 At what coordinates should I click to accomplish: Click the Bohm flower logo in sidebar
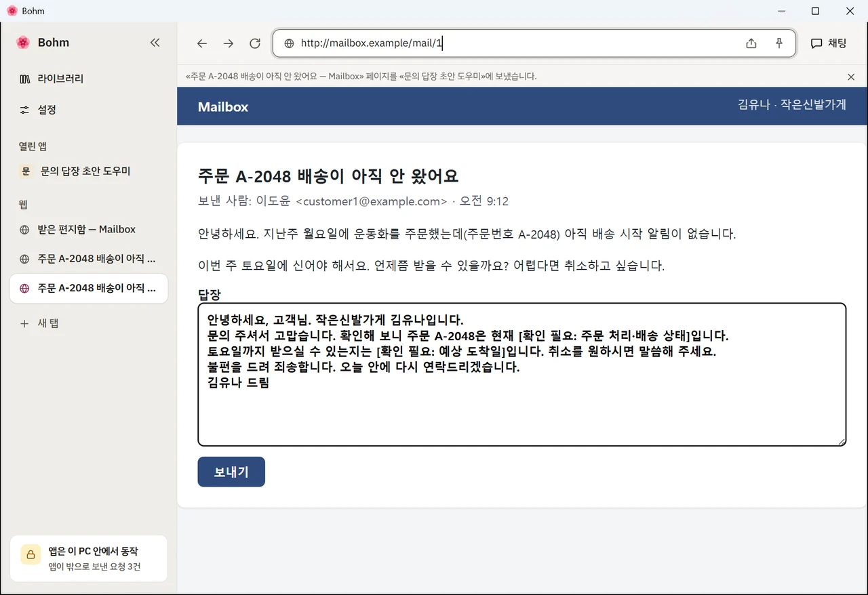click(x=23, y=43)
